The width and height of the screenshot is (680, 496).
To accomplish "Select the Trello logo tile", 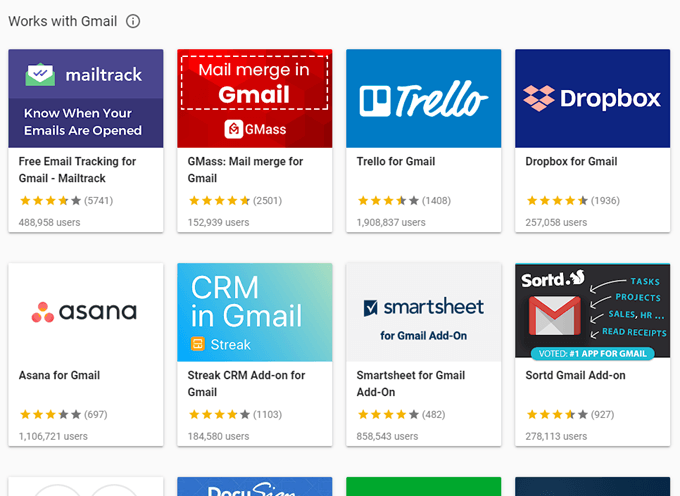I will (x=424, y=98).
